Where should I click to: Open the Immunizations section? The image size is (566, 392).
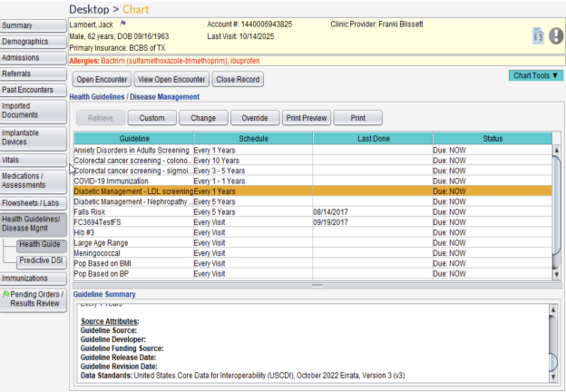click(x=33, y=279)
